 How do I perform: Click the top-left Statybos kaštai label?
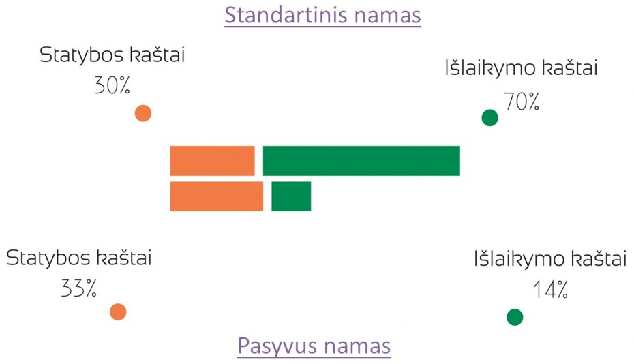coord(112,55)
